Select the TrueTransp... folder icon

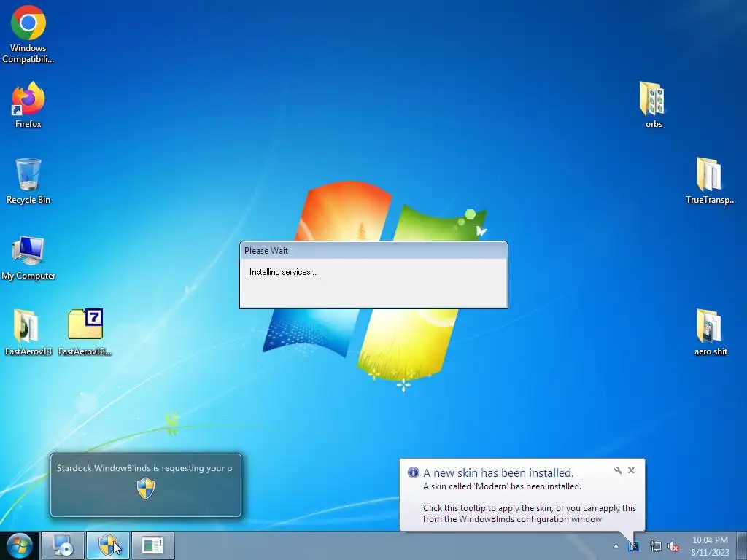click(x=711, y=181)
